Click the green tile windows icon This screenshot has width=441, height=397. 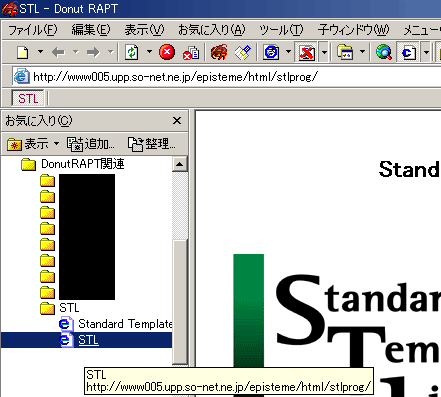(x=242, y=53)
